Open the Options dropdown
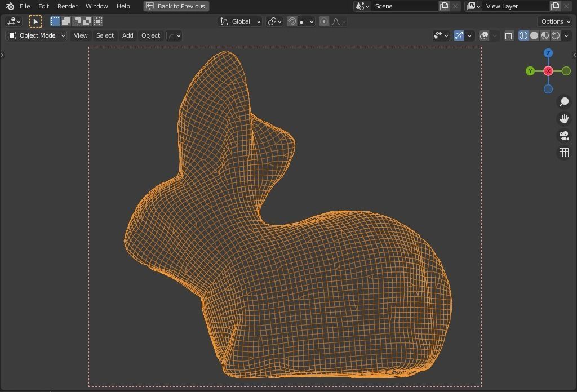 pyautogui.click(x=556, y=22)
